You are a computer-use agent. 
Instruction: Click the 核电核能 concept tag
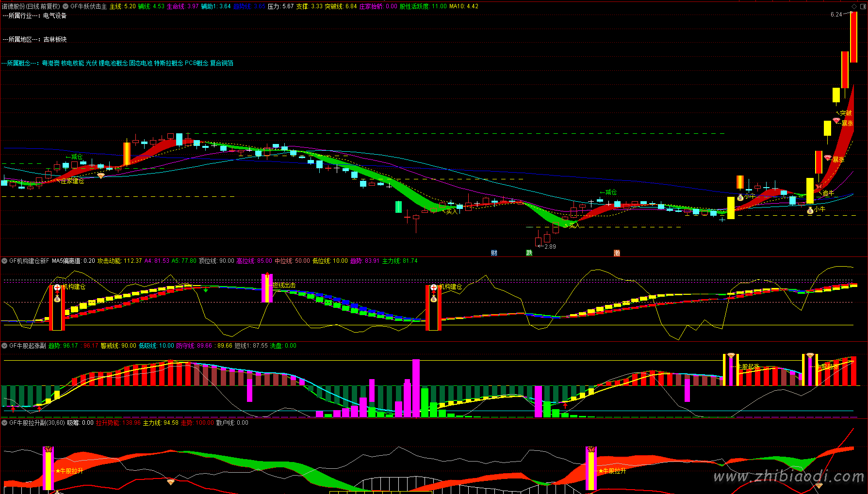73,63
